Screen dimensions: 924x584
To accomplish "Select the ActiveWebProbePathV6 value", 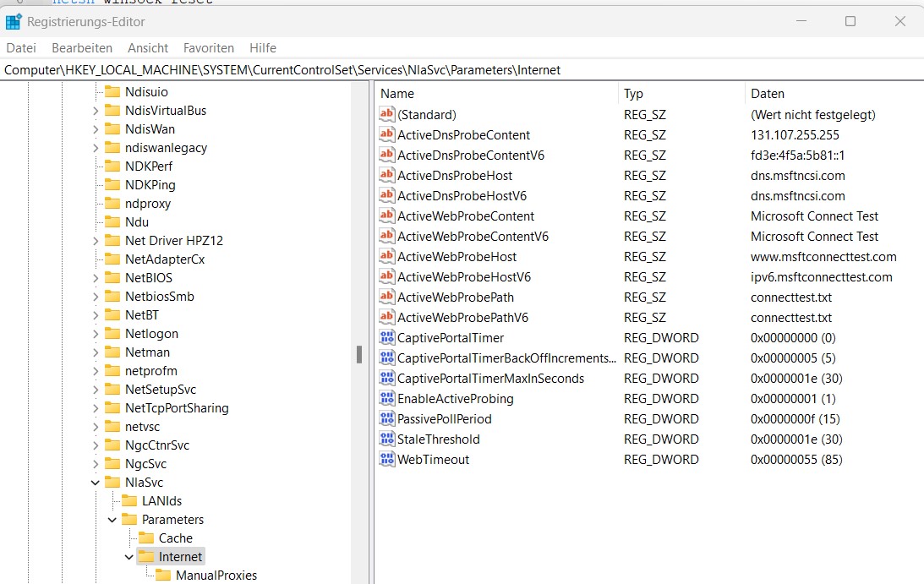I will click(x=463, y=318).
